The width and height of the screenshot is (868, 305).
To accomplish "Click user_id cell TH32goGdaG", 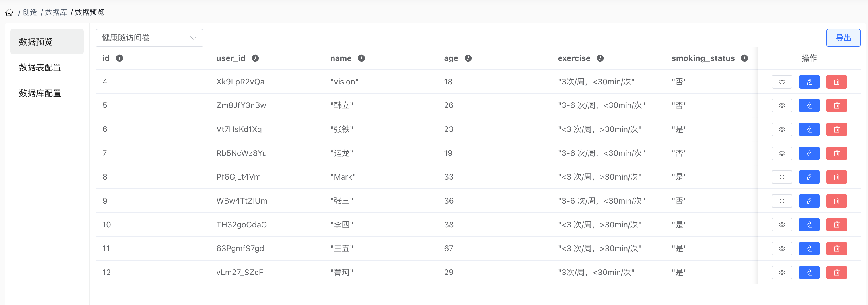I will tap(242, 225).
